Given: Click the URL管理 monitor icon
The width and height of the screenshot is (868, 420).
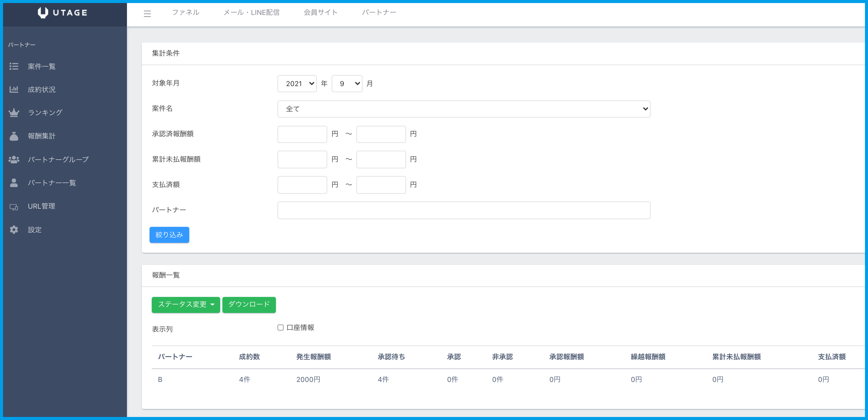Looking at the screenshot, I should (x=14, y=207).
